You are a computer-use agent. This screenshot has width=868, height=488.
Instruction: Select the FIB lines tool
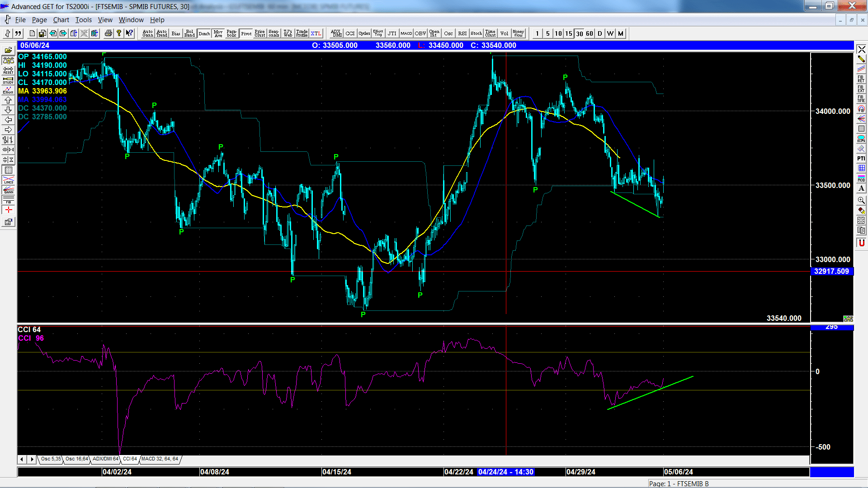pyautogui.click(x=8, y=200)
